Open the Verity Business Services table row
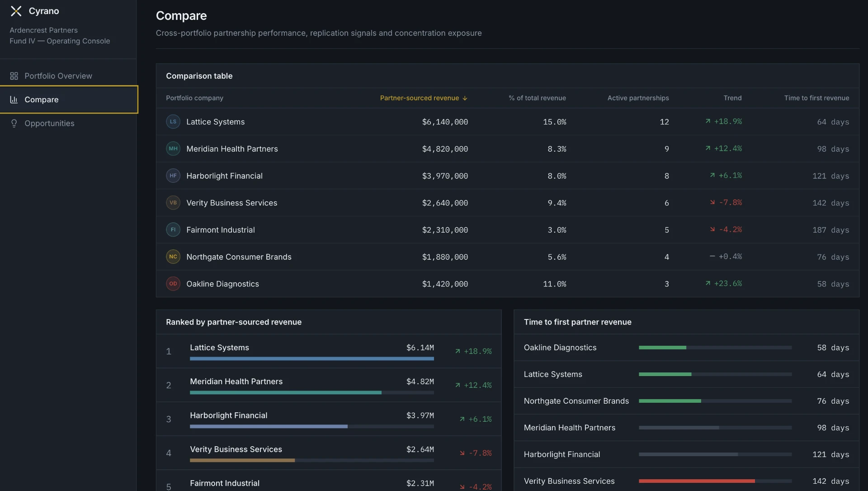This screenshot has width=868, height=491. 507,203
